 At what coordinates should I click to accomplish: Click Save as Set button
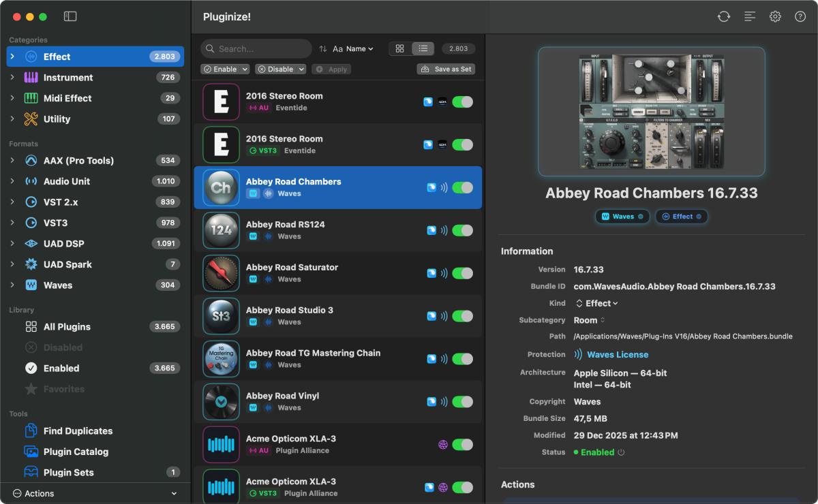[x=446, y=69]
